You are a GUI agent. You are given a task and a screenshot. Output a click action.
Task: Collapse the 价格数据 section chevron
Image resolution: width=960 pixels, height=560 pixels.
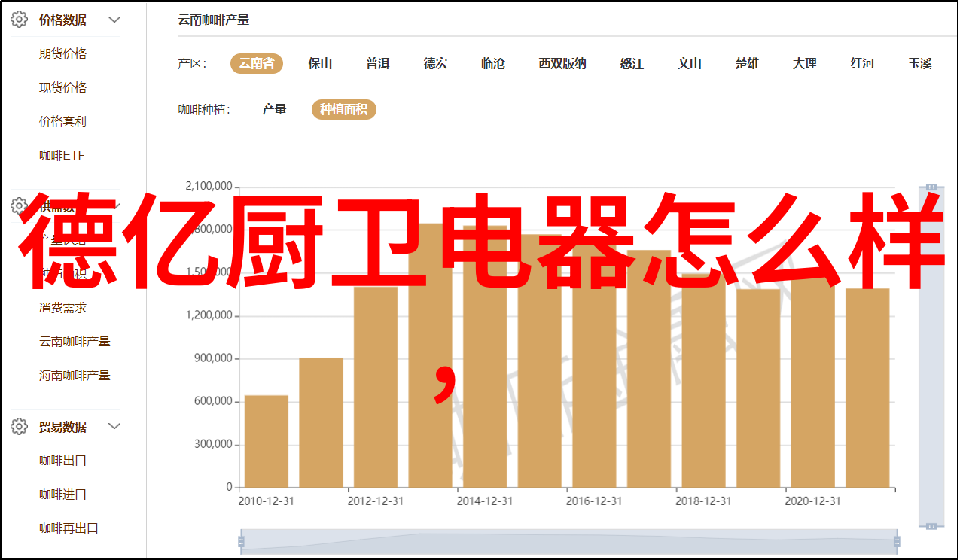point(114,20)
